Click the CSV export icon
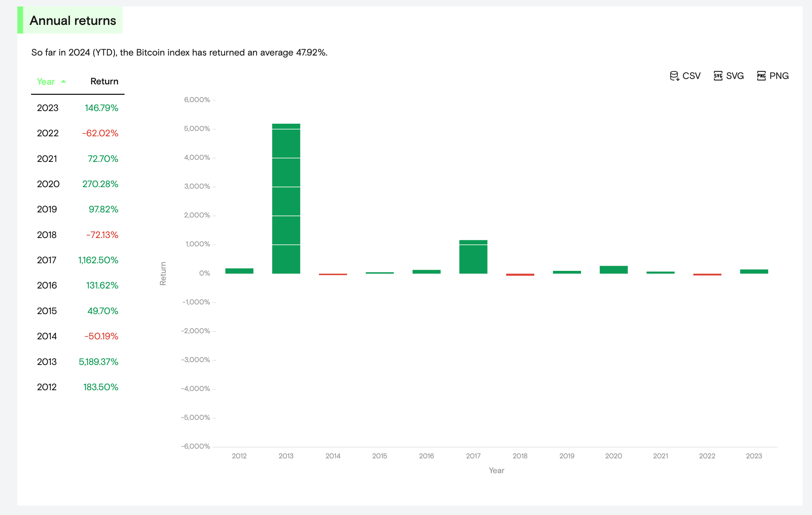Screen dimensions: 812x515 pyautogui.click(x=685, y=76)
